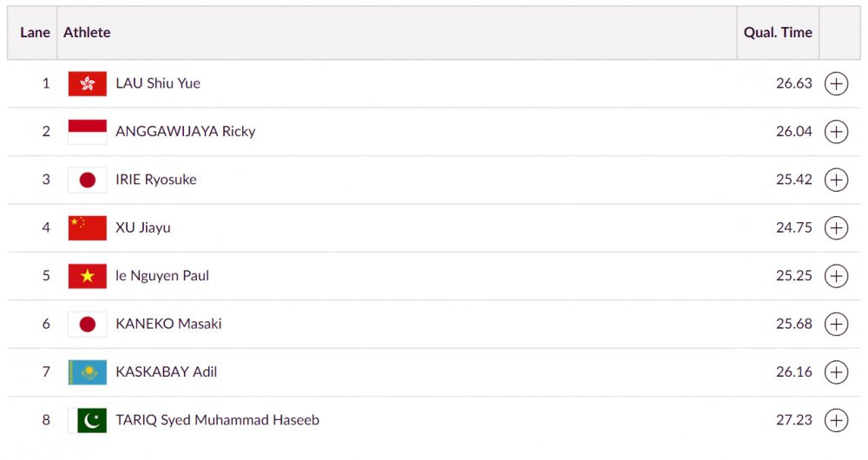Click plus icon beside KANEKO Masaki
868x460 pixels.
pyautogui.click(x=836, y=324)
